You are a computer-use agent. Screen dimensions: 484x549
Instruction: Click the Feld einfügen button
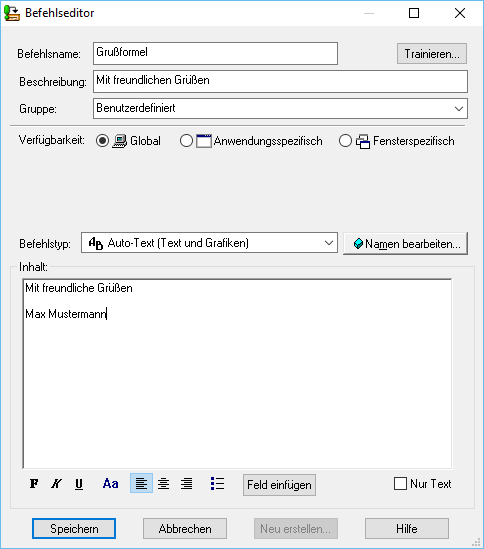click(279, 485)
